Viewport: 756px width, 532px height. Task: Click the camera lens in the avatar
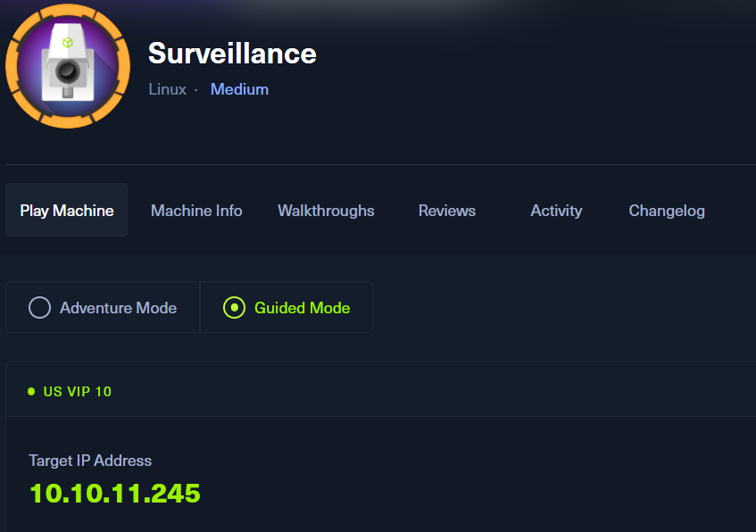(x=67, y=70)
